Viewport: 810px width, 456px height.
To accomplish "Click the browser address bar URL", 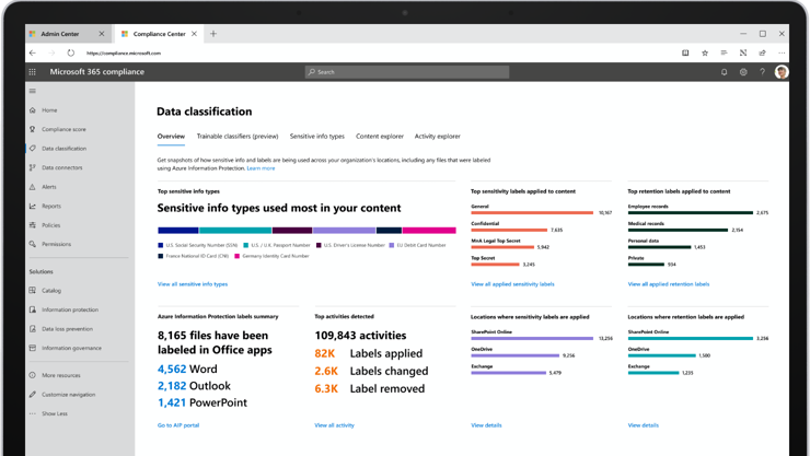I will (x=123, y=53).
